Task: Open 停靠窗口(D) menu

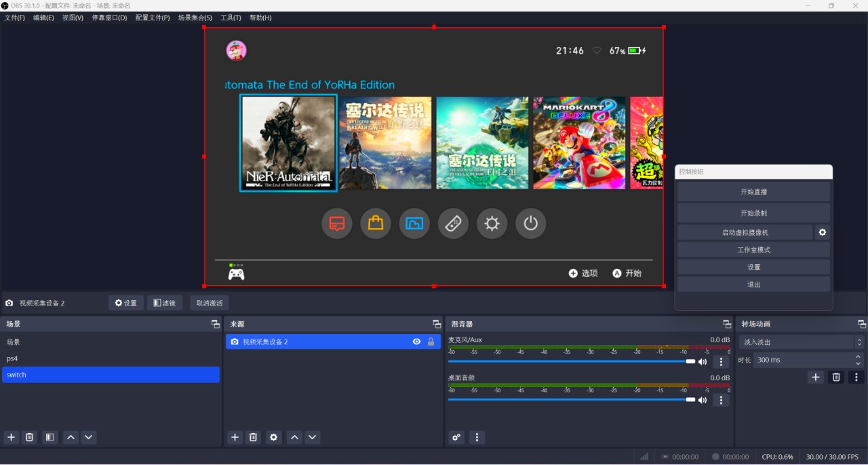Action: [109, 18]
